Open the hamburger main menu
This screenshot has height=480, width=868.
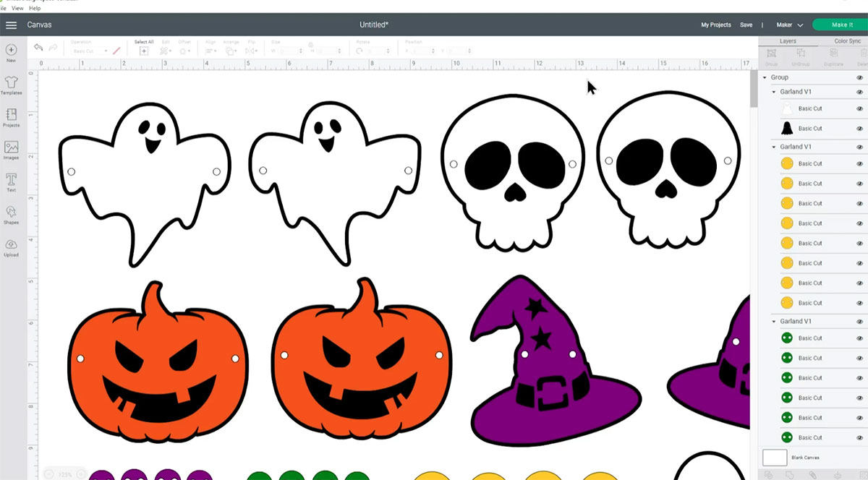pyautogui.click(x=11, y=25)
